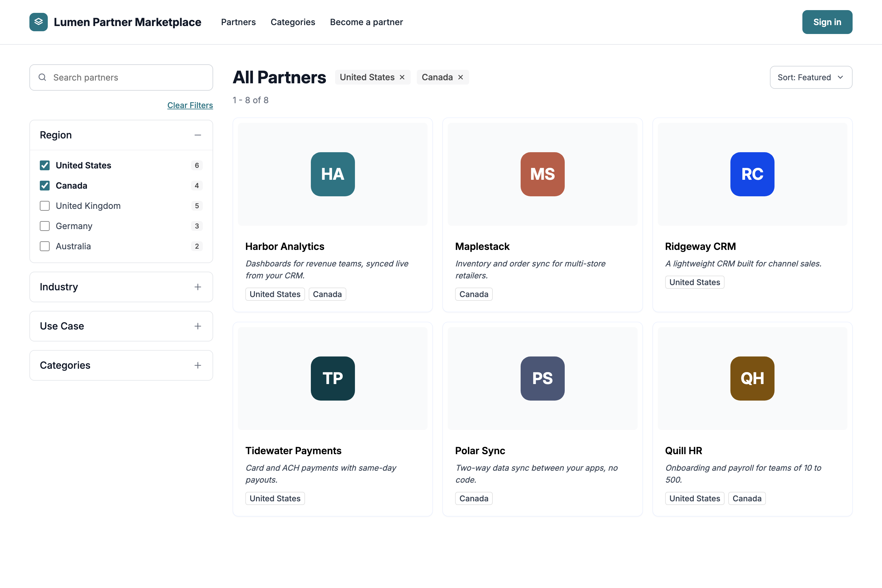Open the Maplestack MS logo

542,174
